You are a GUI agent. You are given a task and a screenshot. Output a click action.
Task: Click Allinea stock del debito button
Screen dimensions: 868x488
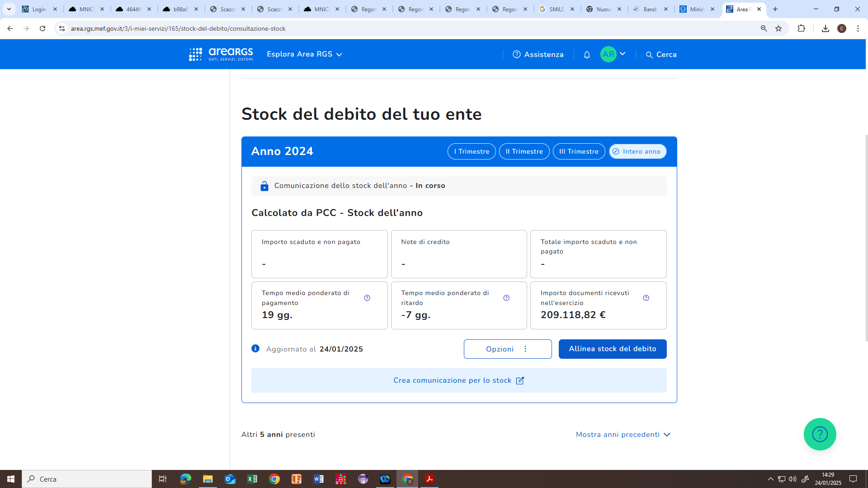click(x=612, y=349)
